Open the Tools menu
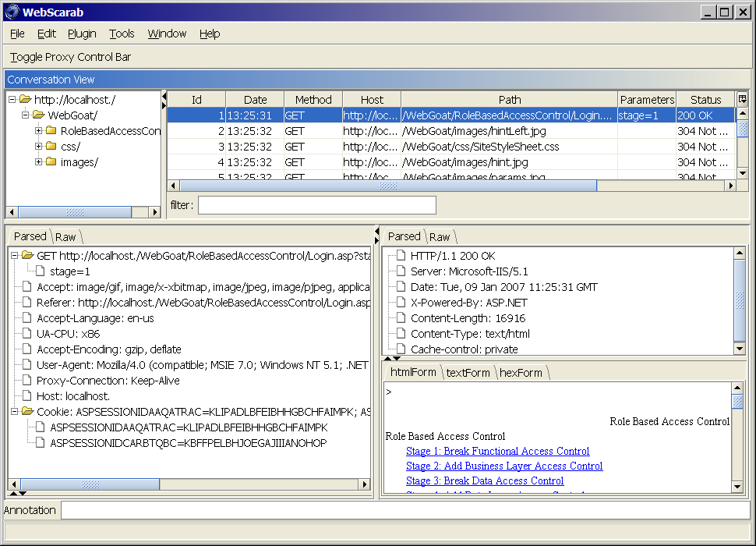756x546 pixels. point(122,34)
